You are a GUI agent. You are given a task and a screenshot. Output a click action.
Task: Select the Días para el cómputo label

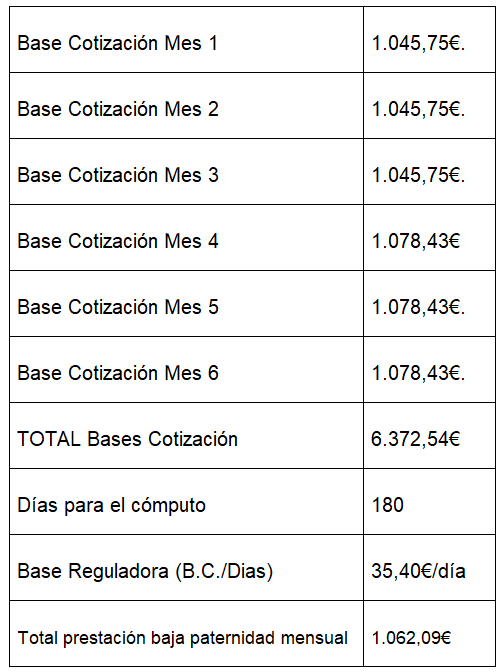tap(111, 505)
